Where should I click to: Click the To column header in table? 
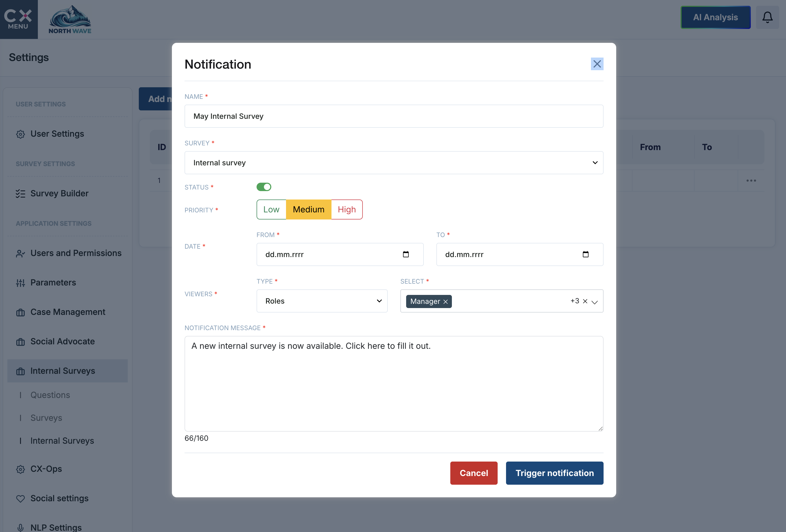pyautogui.click(x=707, y=147)
